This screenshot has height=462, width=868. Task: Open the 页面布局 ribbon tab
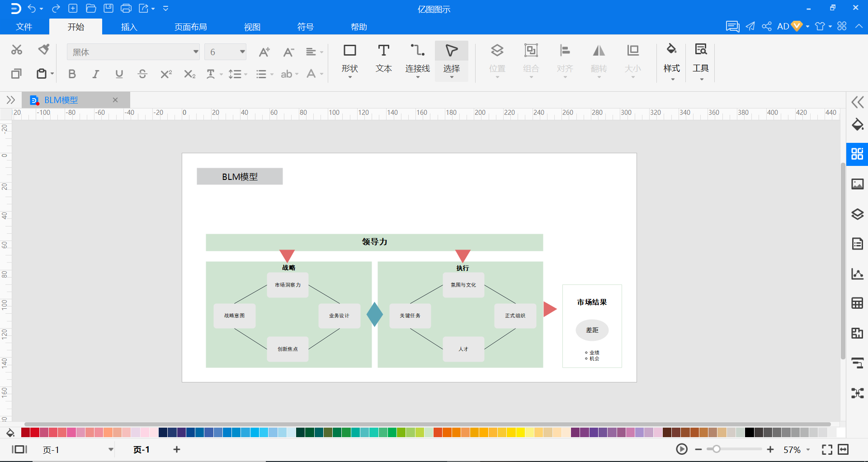191,27
